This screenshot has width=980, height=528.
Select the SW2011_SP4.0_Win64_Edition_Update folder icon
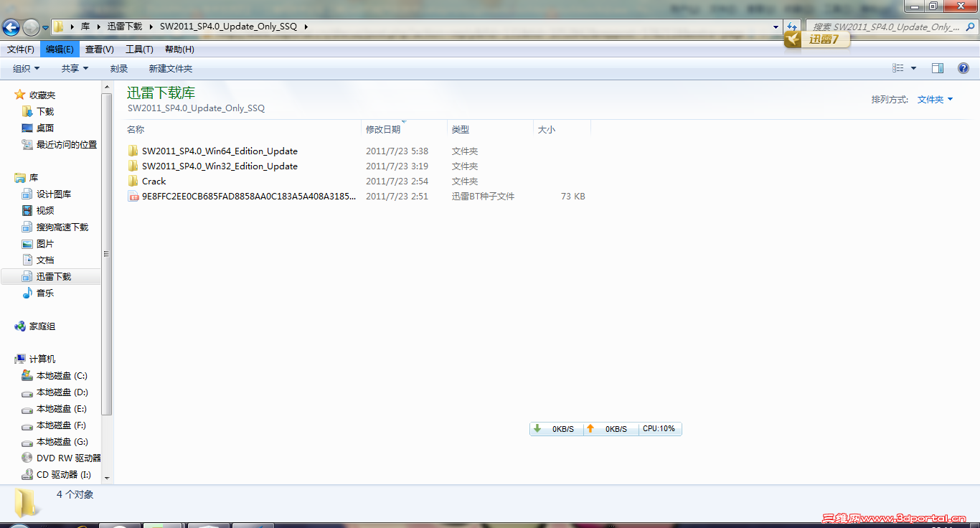click(x=133, y=151)
